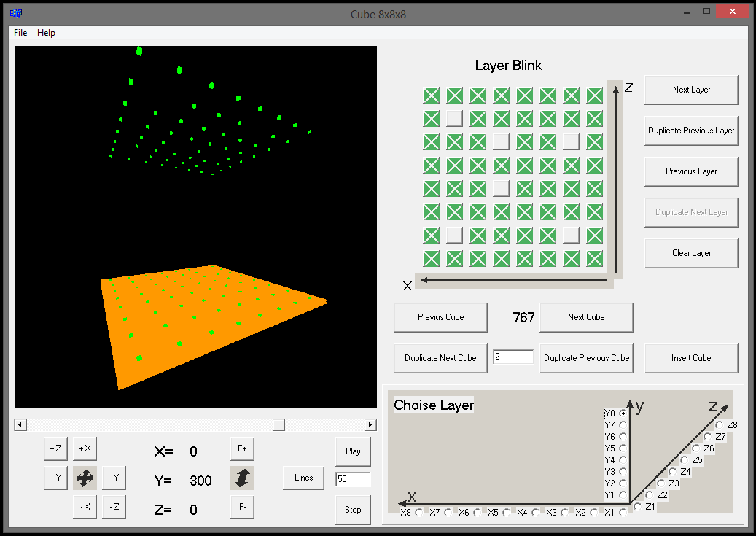The height and width of the screenshot is (536, 756).
Task: Click the -Y rotation button
Action: [x=114, y=478]
